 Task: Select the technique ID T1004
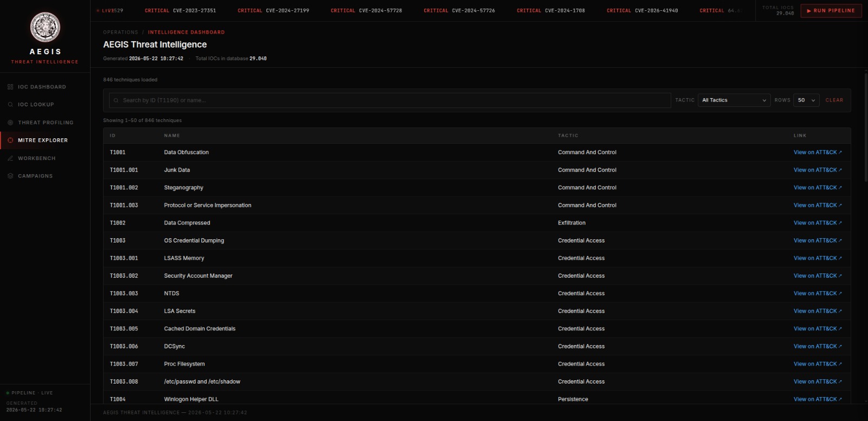[x=118, y=399]
